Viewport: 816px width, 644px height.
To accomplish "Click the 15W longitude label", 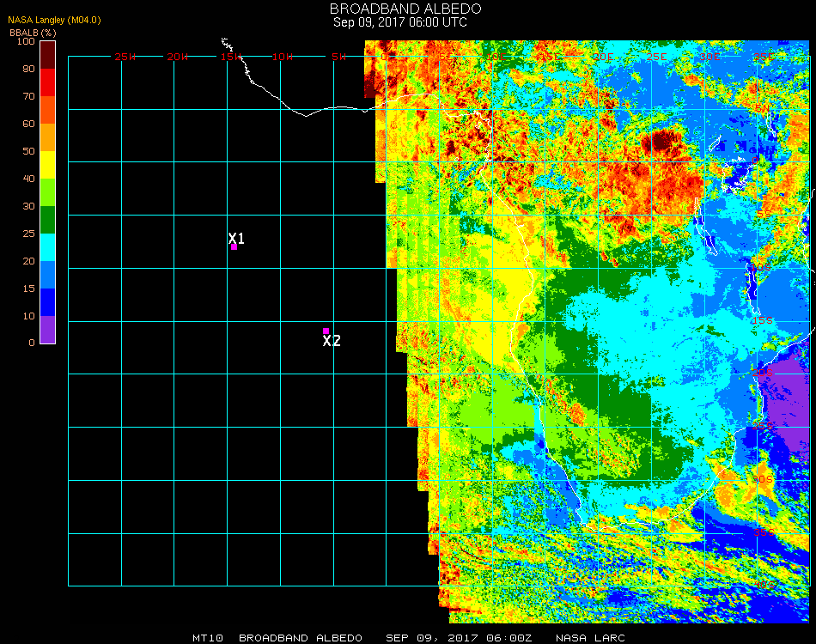I will (230, 57).
